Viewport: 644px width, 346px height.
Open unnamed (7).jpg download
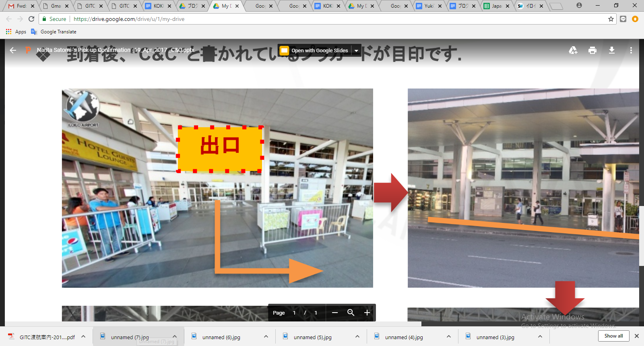pos(130,337)
